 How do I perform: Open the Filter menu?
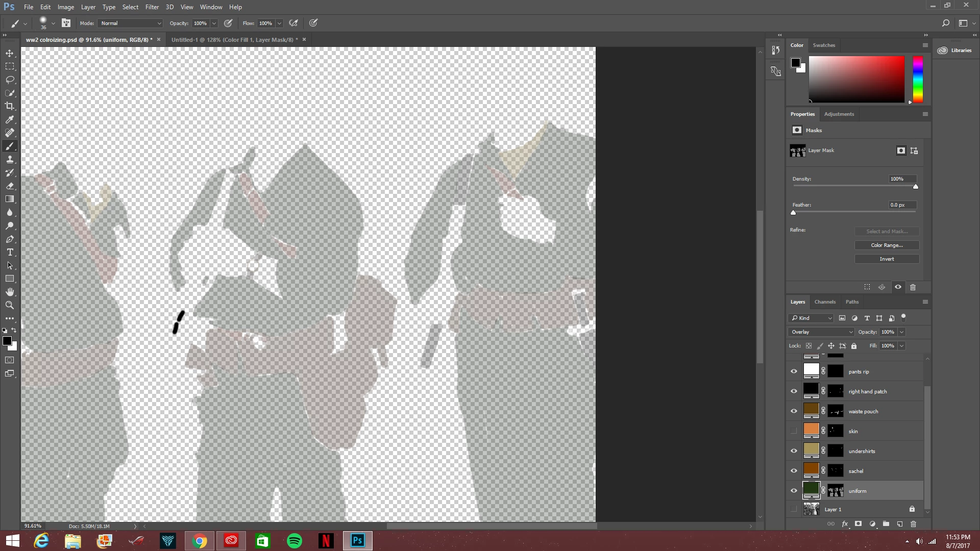152,7
